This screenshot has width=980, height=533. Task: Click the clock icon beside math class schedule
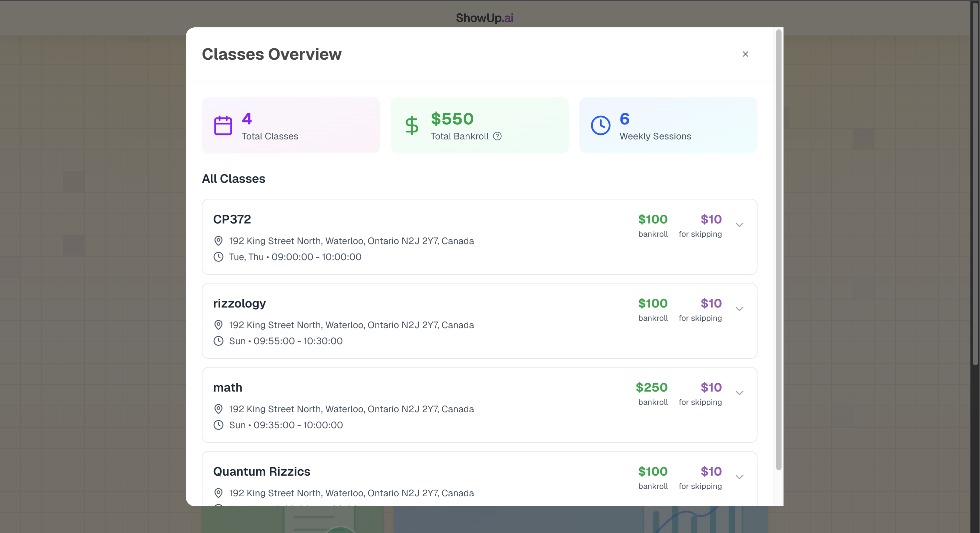218,425
